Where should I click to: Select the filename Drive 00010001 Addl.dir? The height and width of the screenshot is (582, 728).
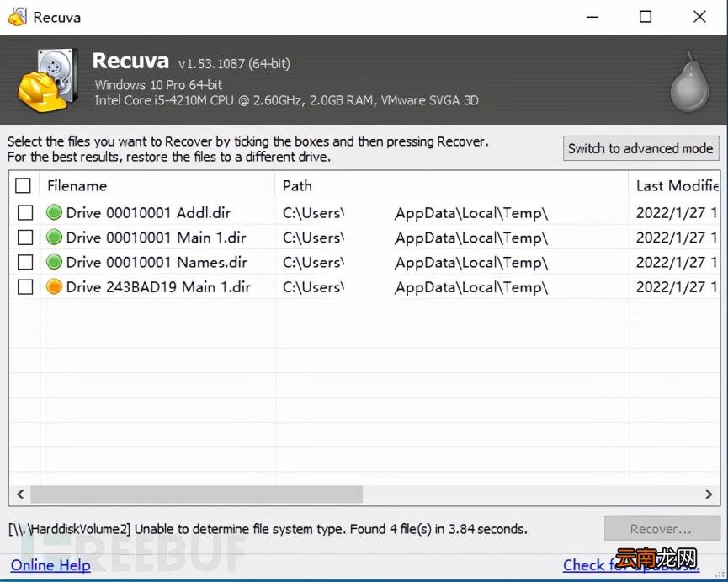click(149, 213)
